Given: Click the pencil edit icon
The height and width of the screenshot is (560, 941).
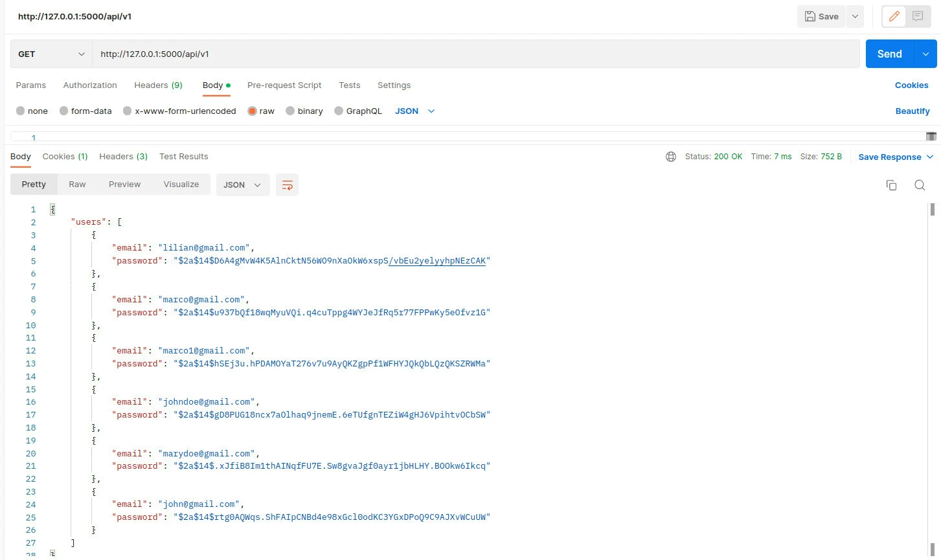Looking at the screenshot, I should (x=894, y=17).
